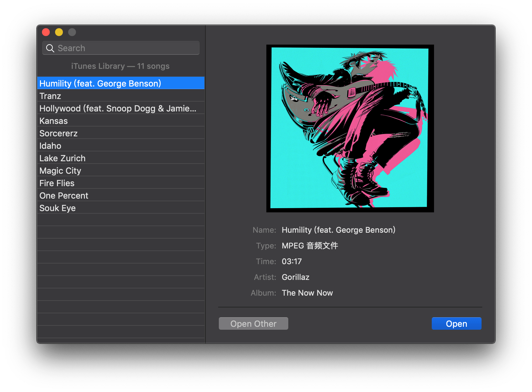
Task: Select the song Tranz
Action: (x=121, y=96)
